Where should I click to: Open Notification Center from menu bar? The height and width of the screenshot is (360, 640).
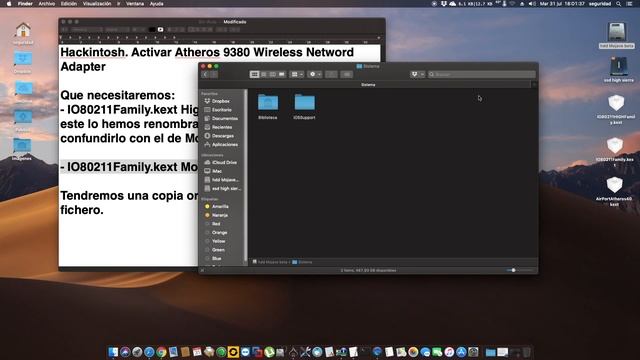[629, 4]
